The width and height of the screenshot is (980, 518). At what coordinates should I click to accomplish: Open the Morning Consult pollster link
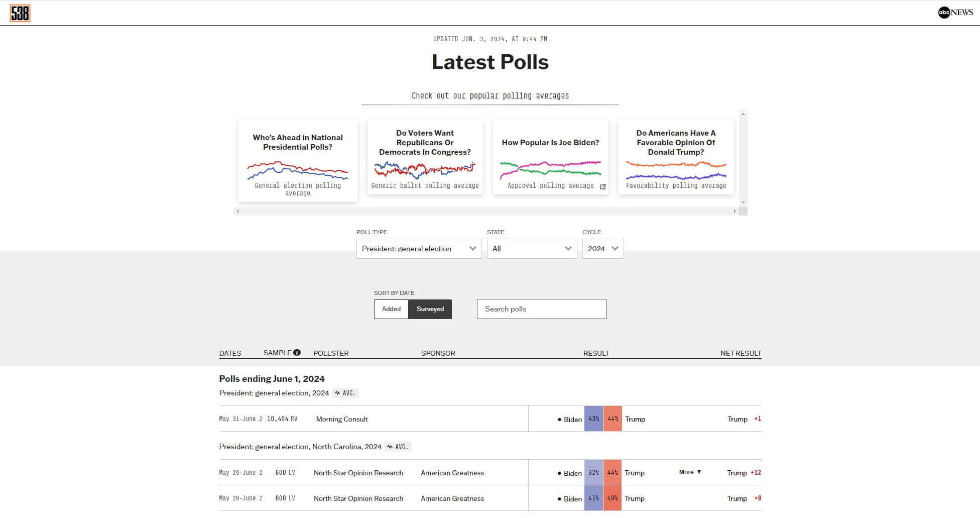coord(342,419)
